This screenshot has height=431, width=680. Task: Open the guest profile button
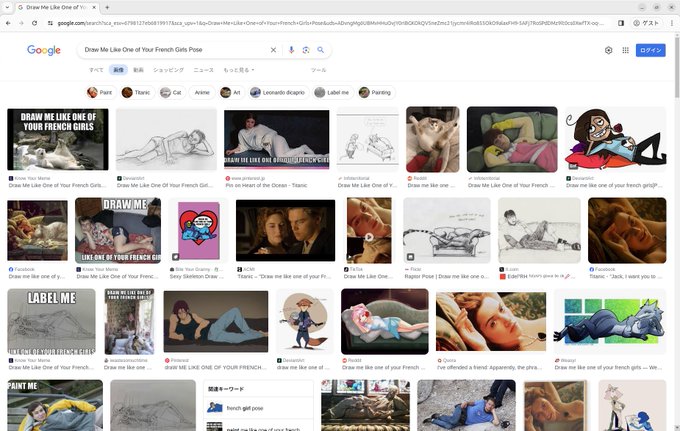click(647, 23)
